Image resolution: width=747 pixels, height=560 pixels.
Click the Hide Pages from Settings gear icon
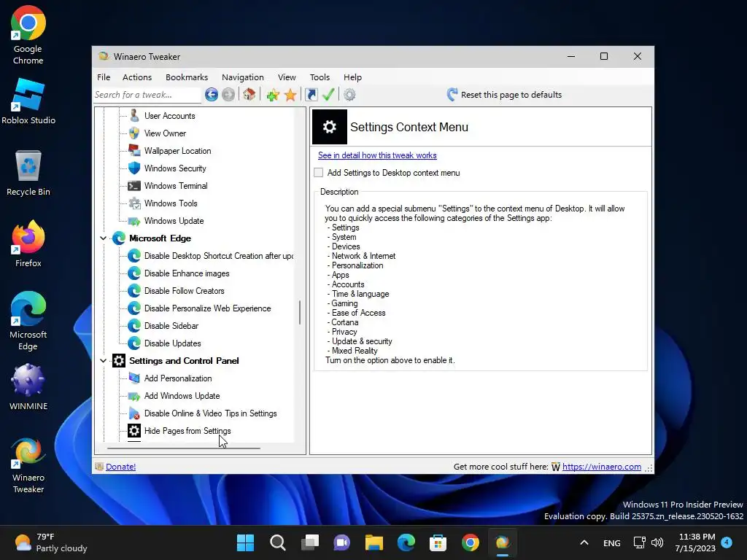[x=134, y=430]
